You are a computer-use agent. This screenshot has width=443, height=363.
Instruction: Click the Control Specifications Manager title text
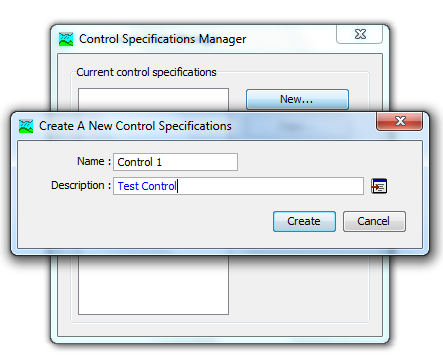click(163, 39)
